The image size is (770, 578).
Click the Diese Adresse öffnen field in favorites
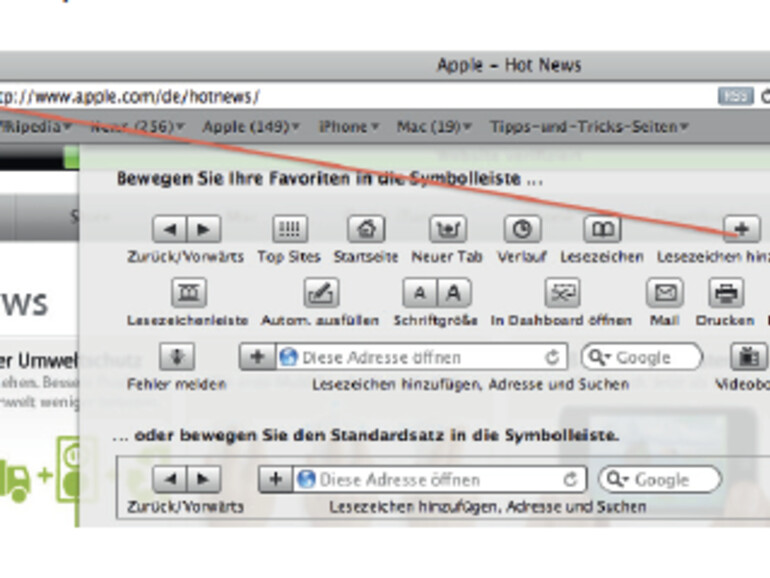[x=421, y=357]
